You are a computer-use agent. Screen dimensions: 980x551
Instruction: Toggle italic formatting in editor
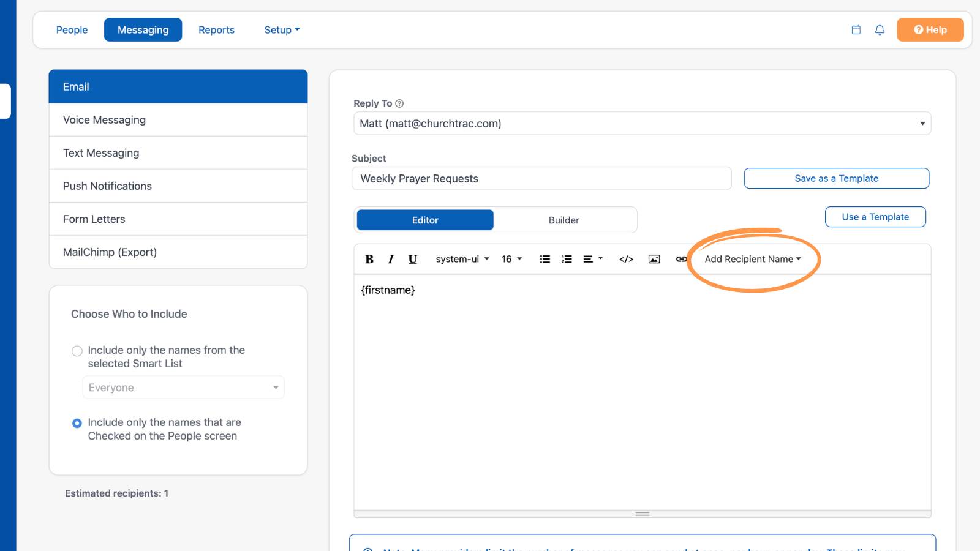391,259
